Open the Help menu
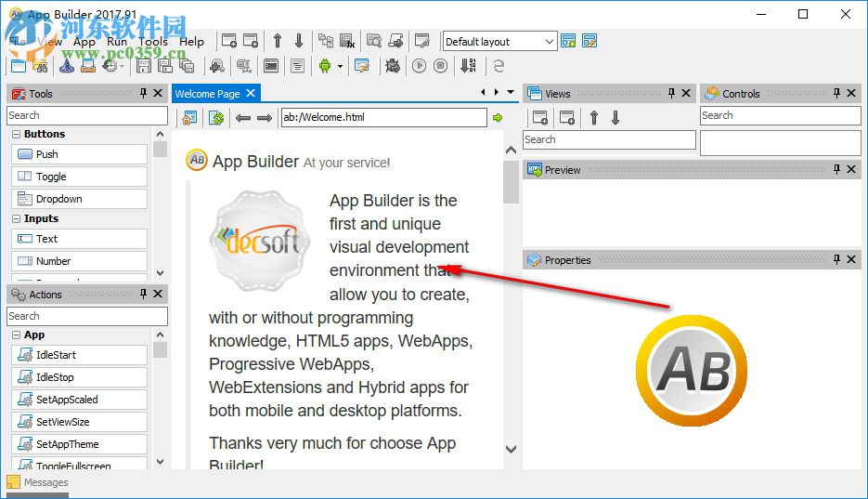 click(191, 42)
